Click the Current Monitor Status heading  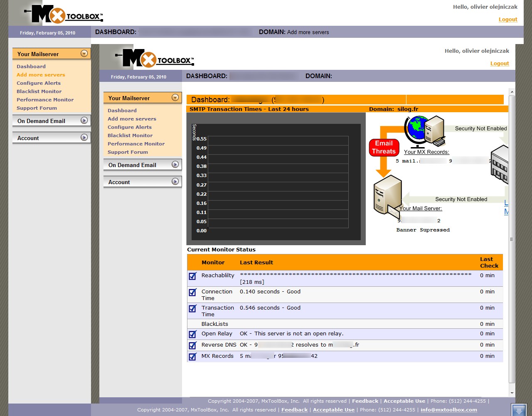[x=221, y=250]
